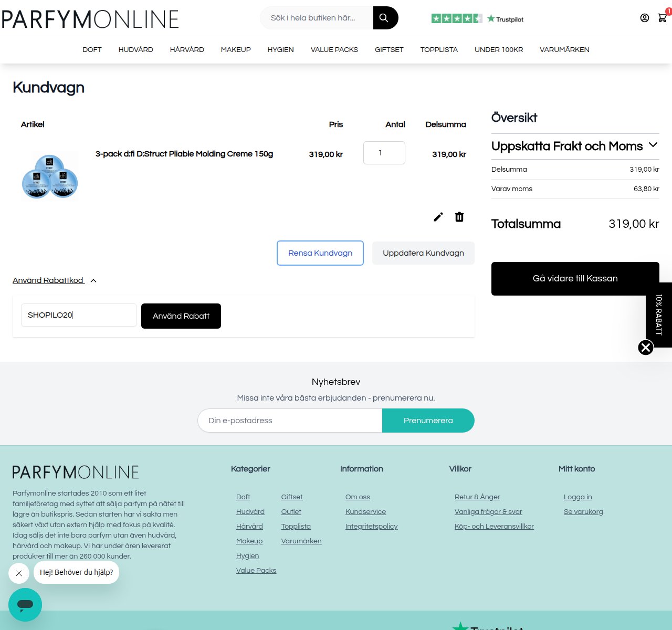This screenshot has height=630, width=672.
Task: Open the HUDVÅRD menu
Action: [x=135, y=50]
